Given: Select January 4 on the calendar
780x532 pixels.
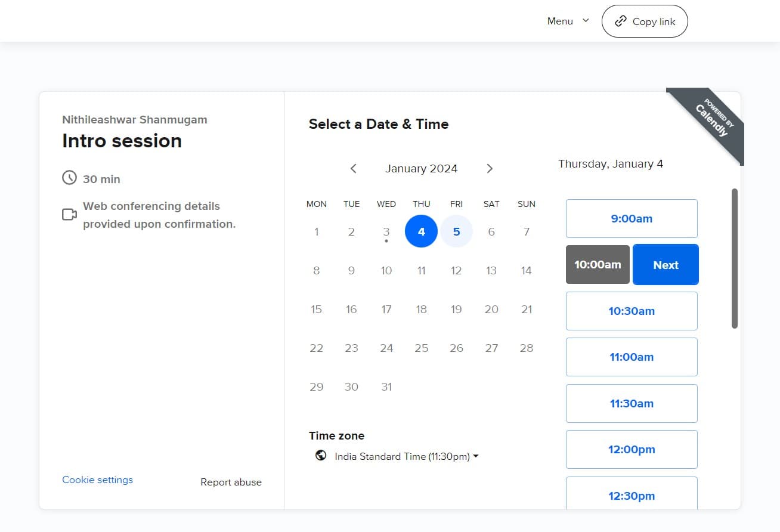Looking at the screenshot, I should (421, 231).
